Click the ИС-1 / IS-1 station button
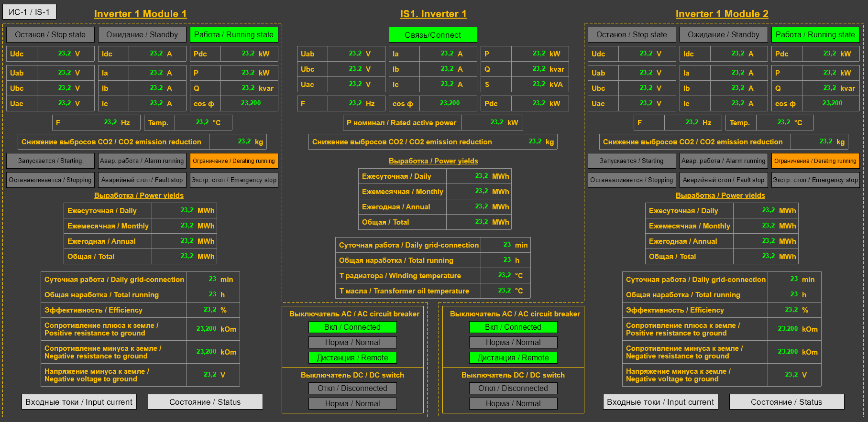868x422 pixels. 29,12
